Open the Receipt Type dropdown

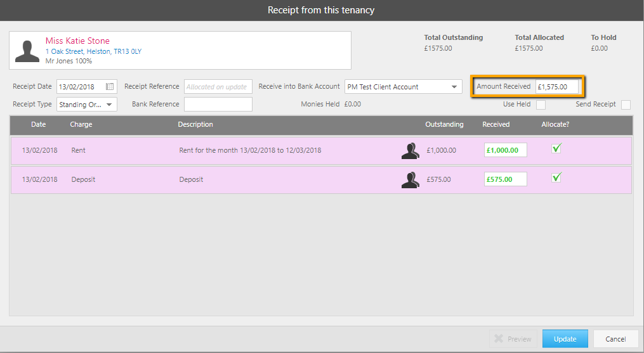coord(87,105)
